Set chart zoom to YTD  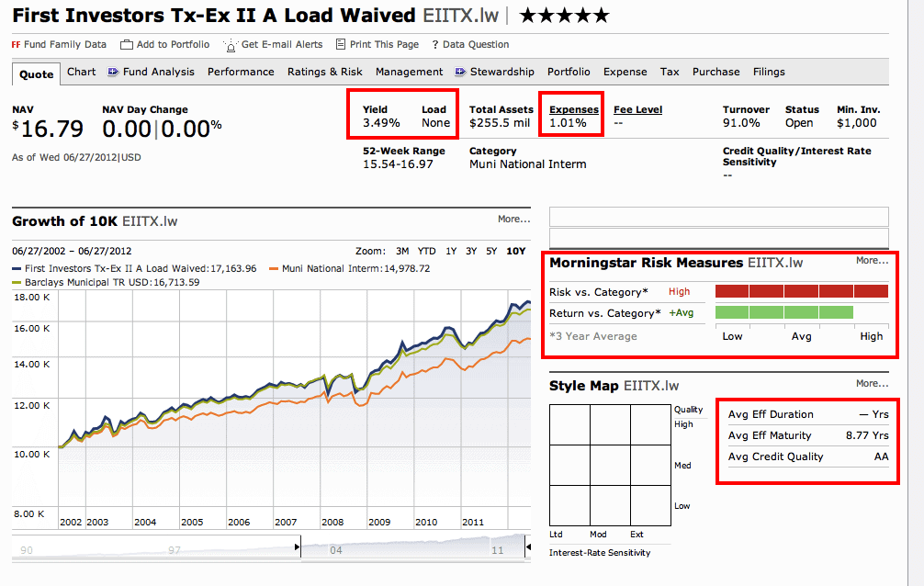[427, 251]
